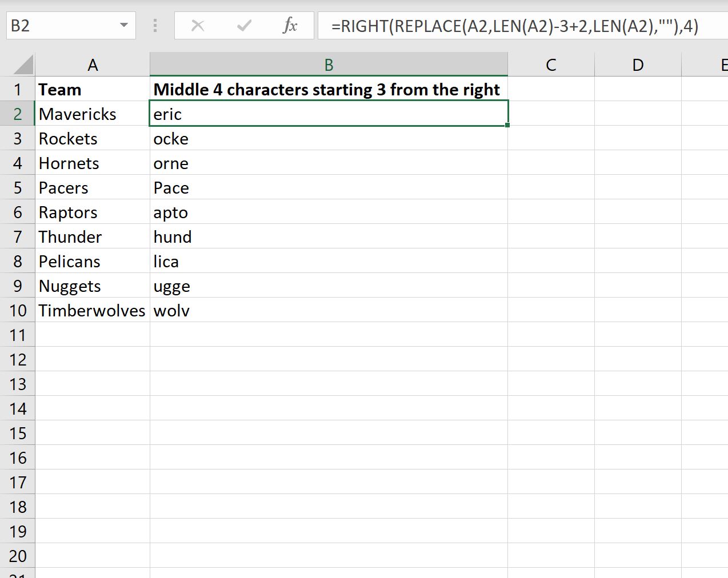The width and height of the screenshot is (728, 578).
Task: Select the Thunder cell
Action: [x=93, y=236]
